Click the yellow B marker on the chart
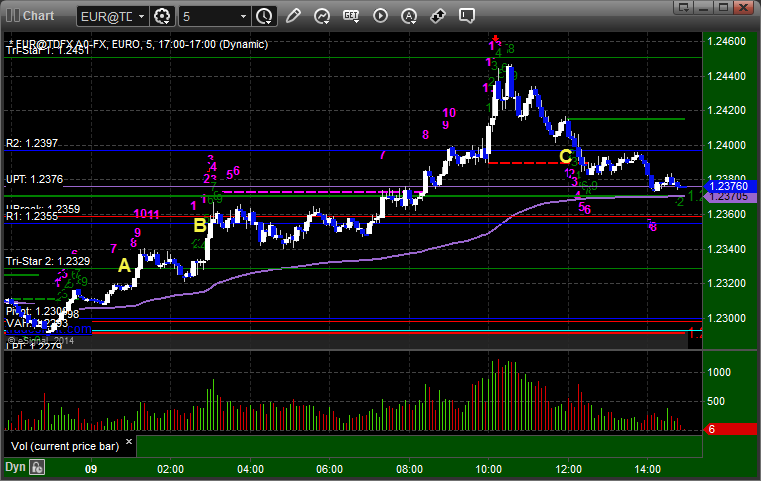Screen dimensions: 761x481 (200, 225)
